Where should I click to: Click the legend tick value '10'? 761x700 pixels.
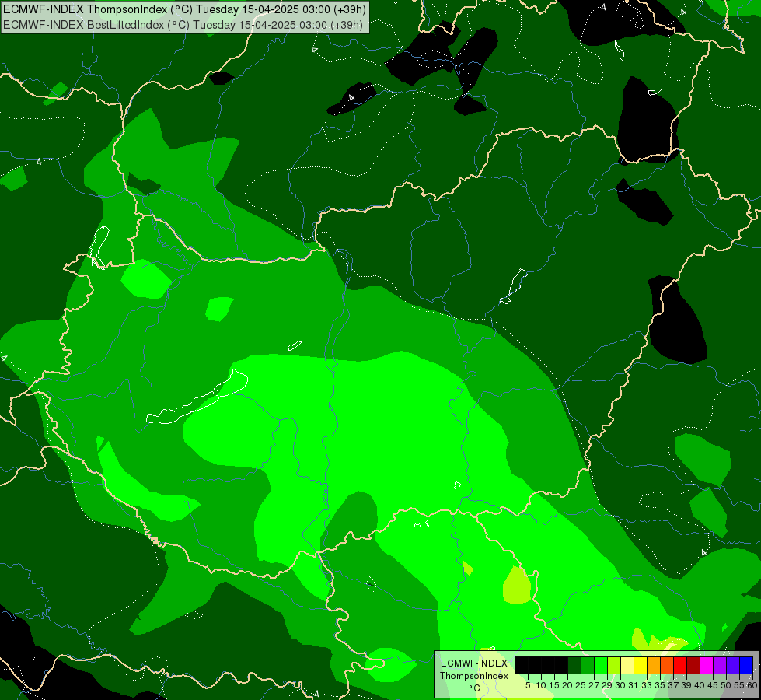tap(541, 685)
